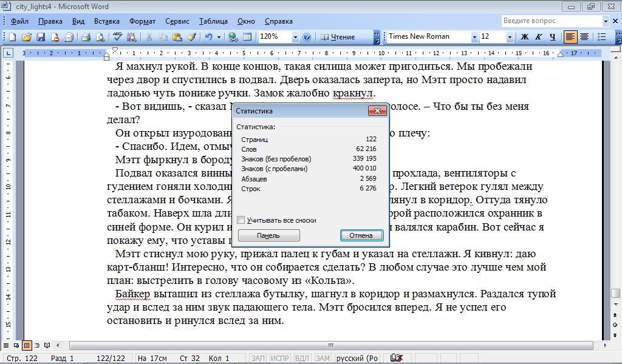The image size is (622, 364).
Task: Open a file with the folder icon
Action: [27, 37]
